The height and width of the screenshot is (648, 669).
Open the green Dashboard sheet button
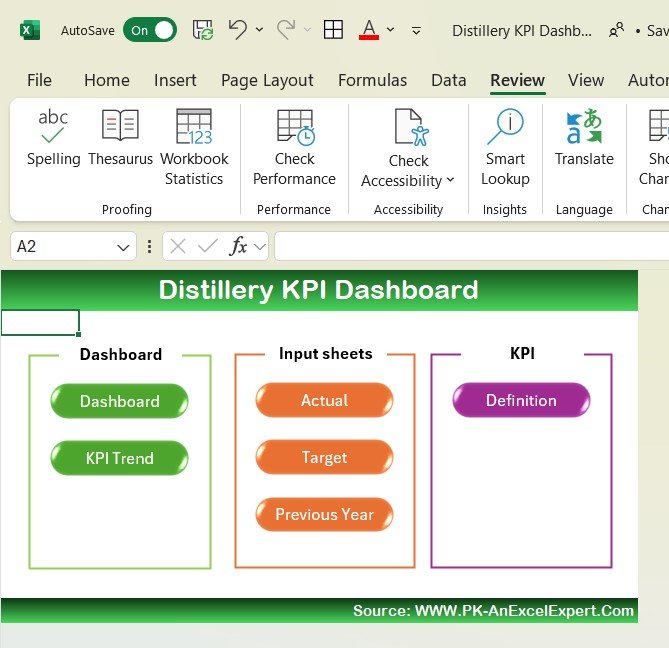click(x=119, y=401)
